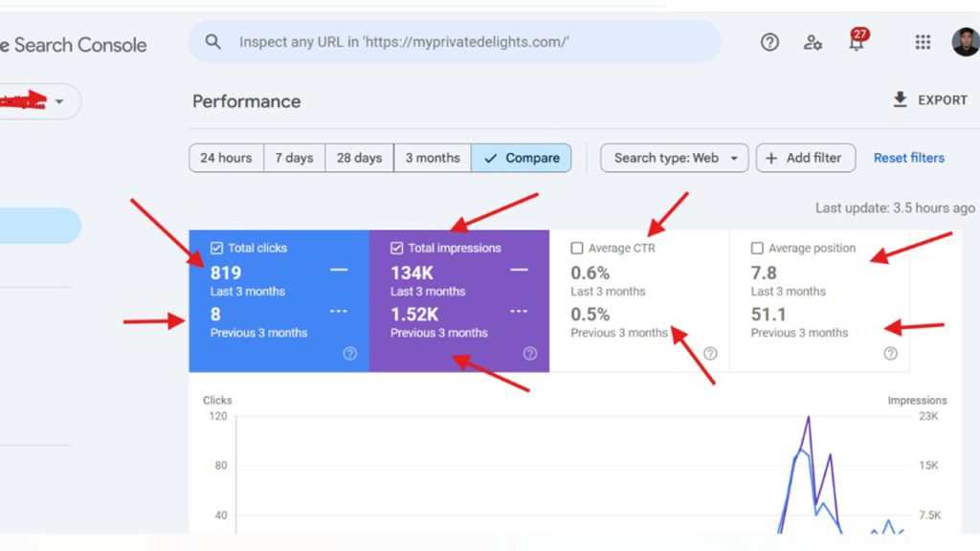Switch to the 28 days tab
The height and width of the screenshot is (551, 980).
tap(359, 158)
